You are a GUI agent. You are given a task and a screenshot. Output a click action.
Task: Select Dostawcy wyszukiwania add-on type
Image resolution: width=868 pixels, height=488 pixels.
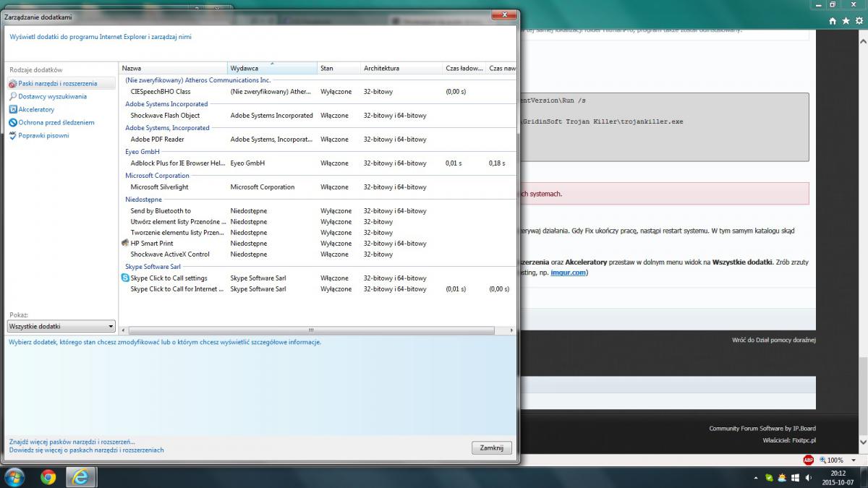click(52, 96)
